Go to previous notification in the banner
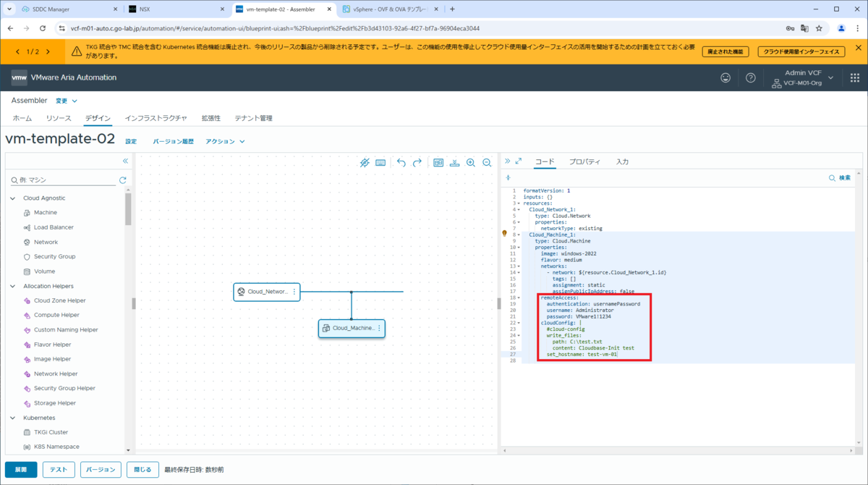Viewport: 868px width, 485px height. point(17,51)
